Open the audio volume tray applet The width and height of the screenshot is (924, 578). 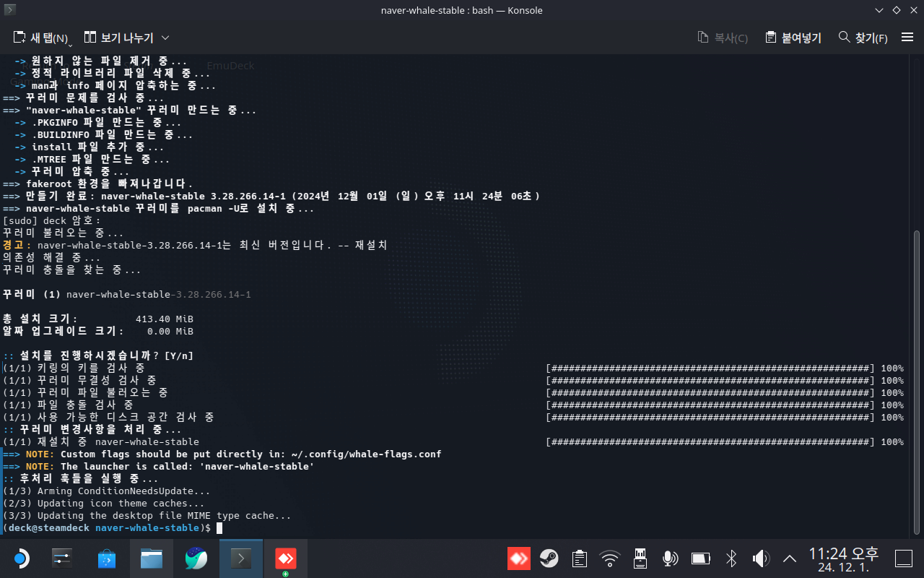coord(761,558)
